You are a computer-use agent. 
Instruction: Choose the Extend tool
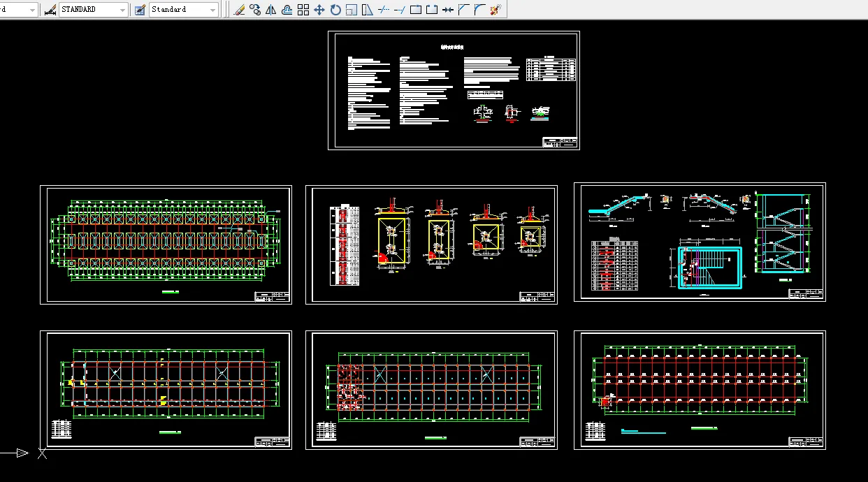tap(400, 10)
